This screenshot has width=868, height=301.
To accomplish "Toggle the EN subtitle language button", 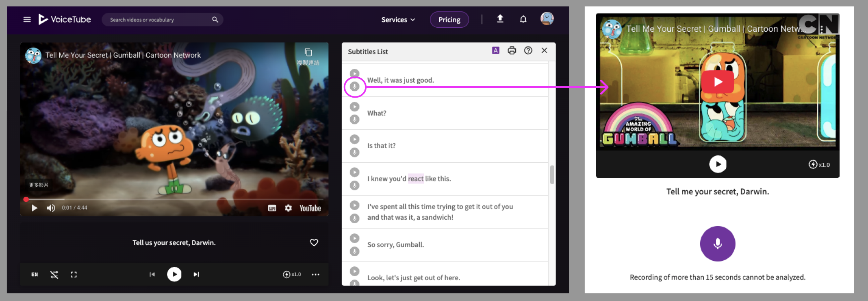I will (x=35, y=275).
